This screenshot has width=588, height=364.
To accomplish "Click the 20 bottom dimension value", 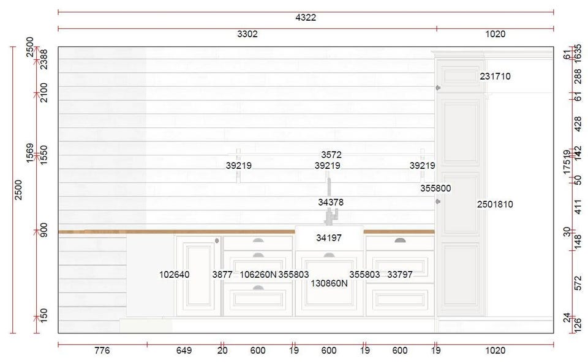I will (222, 351).
